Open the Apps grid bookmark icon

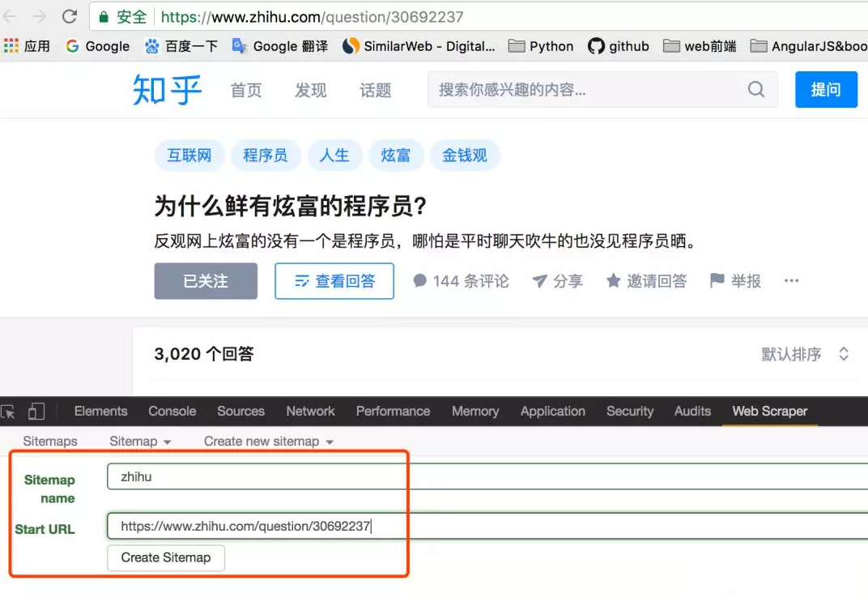pyautogui.click(x=11, y=45)
